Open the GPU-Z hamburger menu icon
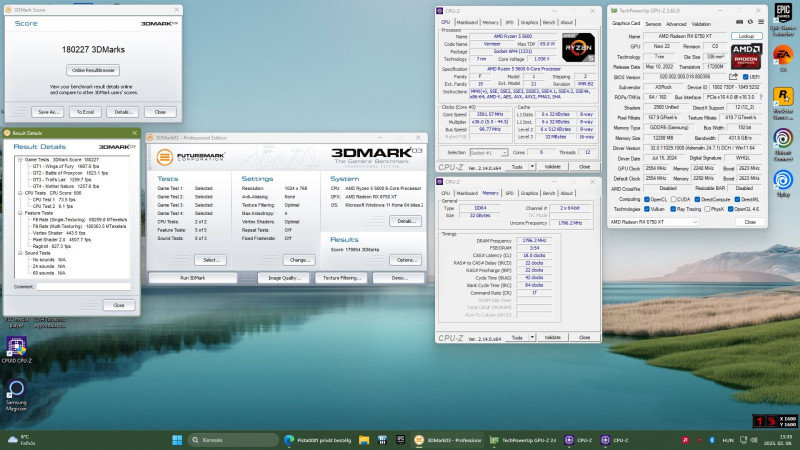This screenshot has height=450, width=800. pyautogui.click(x=761, y=22)
